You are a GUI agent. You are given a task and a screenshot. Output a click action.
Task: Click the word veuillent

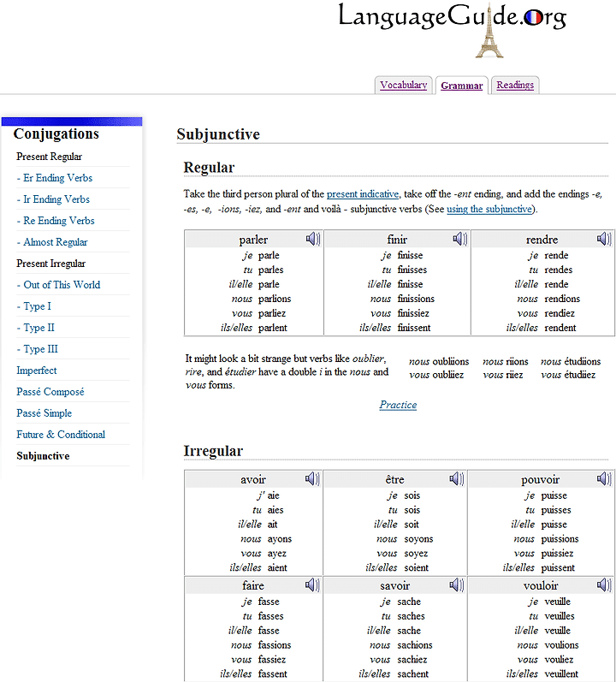coord(561,673)
